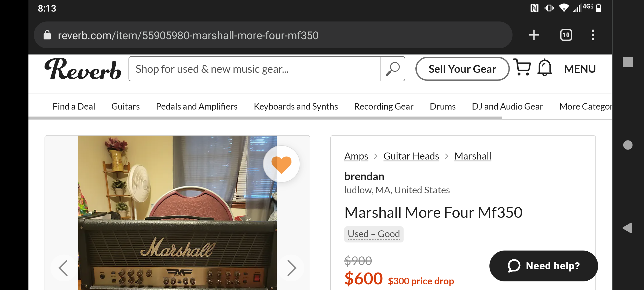Show the previous product photo

click(63, 268)
